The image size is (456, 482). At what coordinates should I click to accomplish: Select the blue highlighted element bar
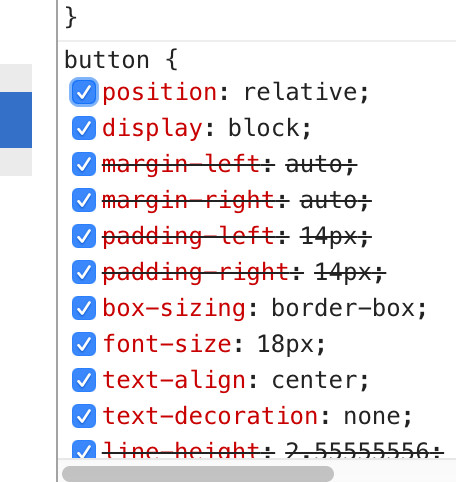point(16,120)
